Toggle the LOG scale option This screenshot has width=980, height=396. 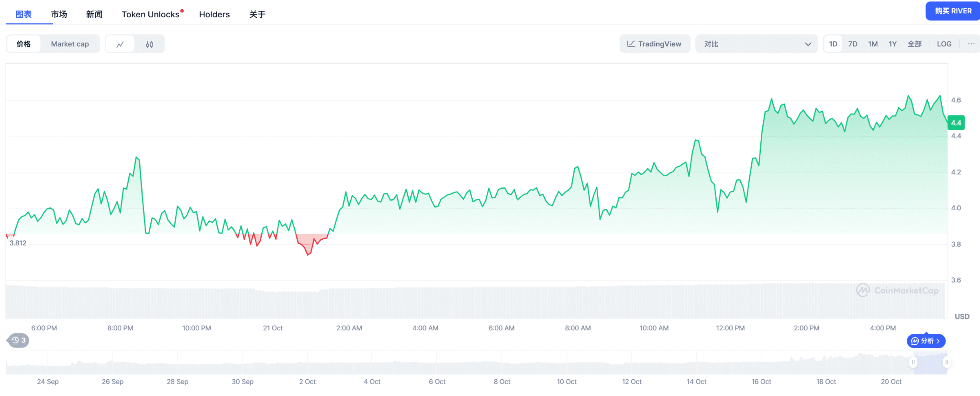(x=944, y=44)
